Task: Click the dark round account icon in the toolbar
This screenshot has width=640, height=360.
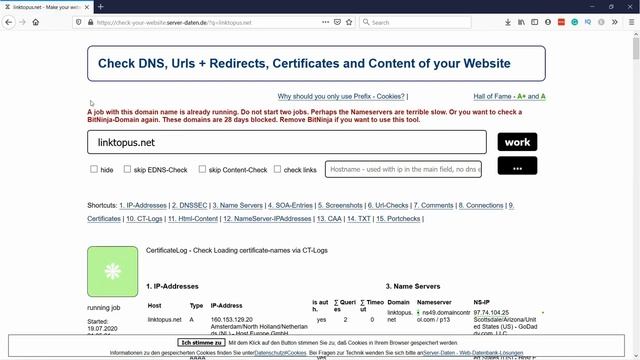Action: (x=548, y=22)
